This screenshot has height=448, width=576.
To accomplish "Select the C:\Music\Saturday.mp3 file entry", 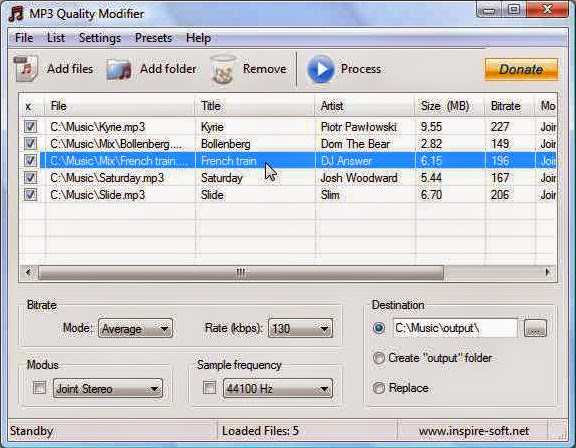I will tap(107, 178).
